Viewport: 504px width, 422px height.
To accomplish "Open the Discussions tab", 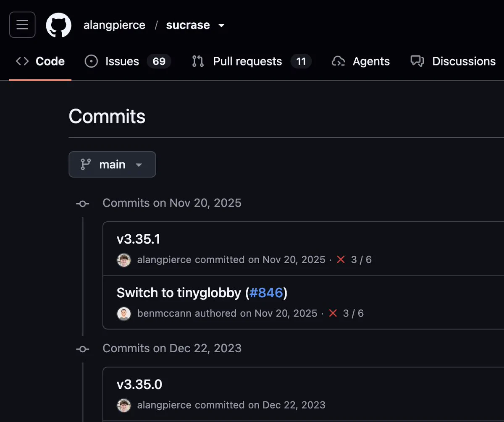I will [x=453, y=61].
